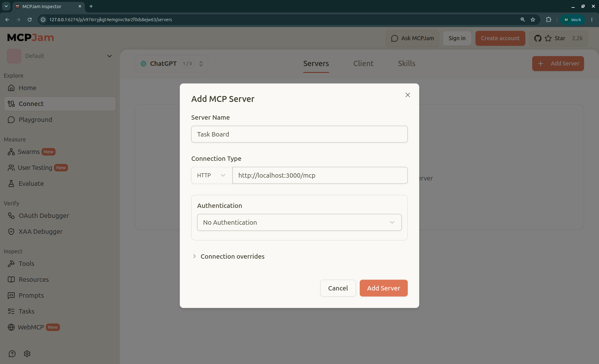Open the Evaluate page
The height and width of the screenshot is (364, 599).
60,184
